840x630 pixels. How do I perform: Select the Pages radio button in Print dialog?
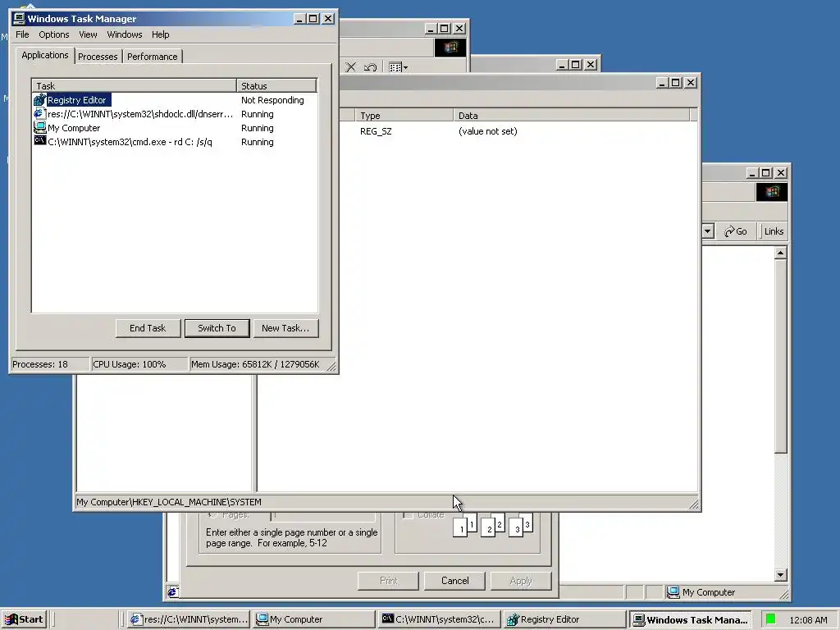point(212,515)
